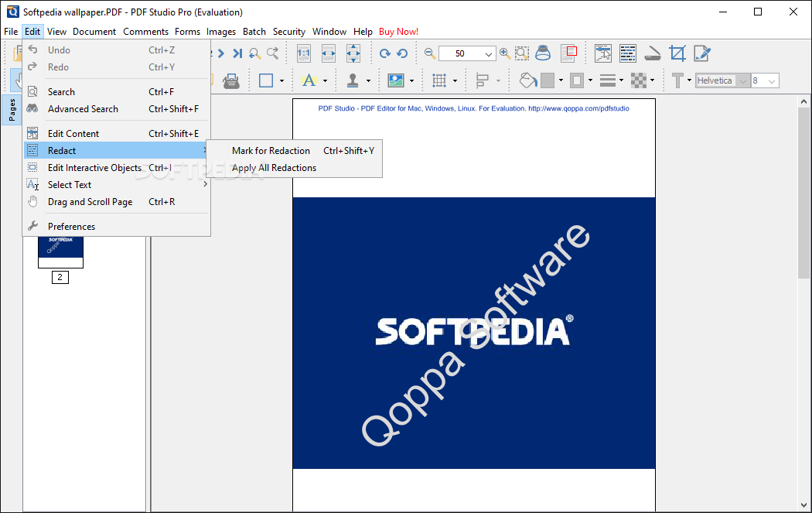The width and height of the screenshot is (812, 513).
Task: Rotate page clockwise icon
Action: point(385,53)
